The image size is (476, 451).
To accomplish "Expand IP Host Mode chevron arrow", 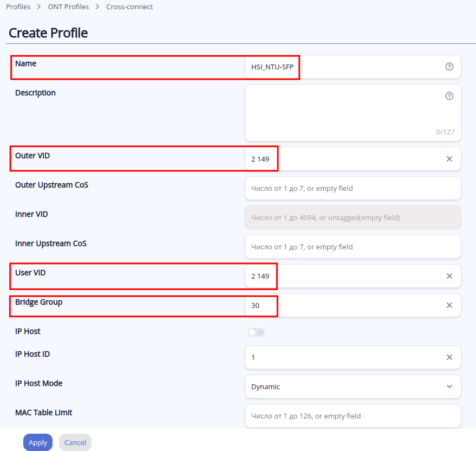I will [x=449, y=386].
